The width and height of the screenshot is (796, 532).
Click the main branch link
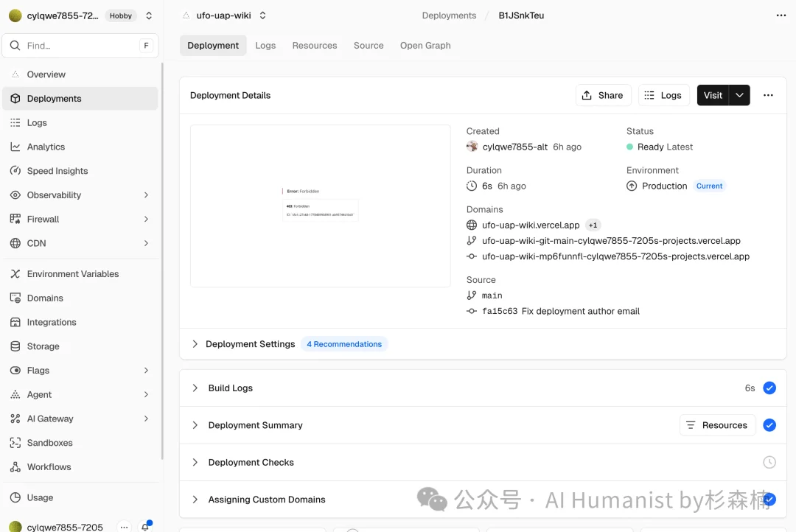[492, 295]
